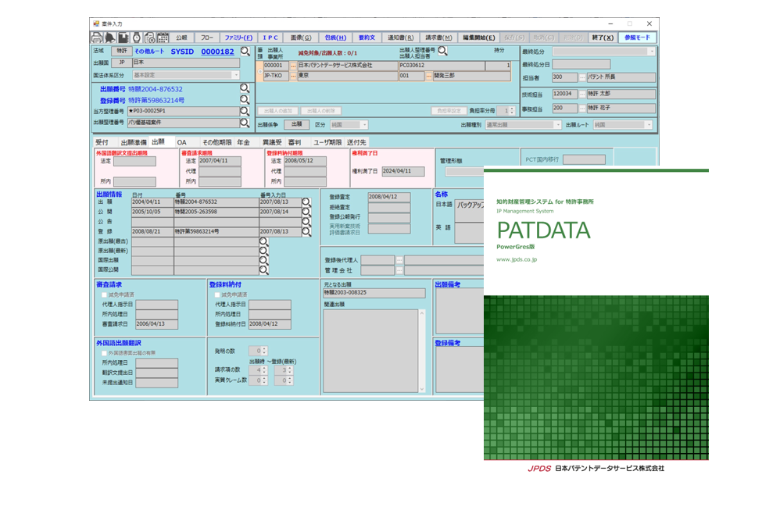Switch to the 出願準備 tab
762x532 pixels.
133,142
